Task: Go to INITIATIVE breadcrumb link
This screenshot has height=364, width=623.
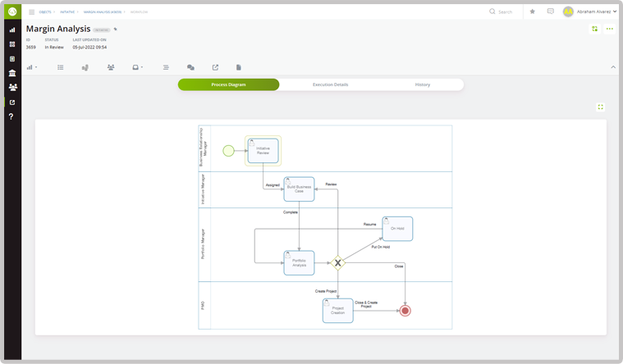Action: pyautogui.click(x=67, y=12)
